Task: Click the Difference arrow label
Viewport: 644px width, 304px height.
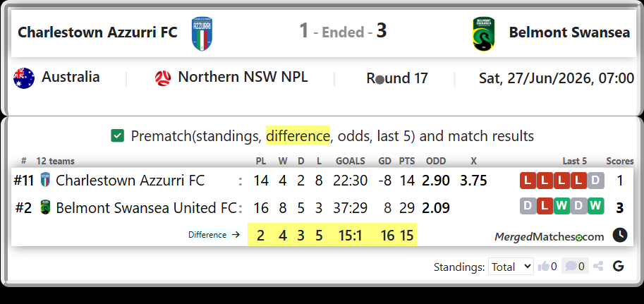Action: click(x=214, y=235)
